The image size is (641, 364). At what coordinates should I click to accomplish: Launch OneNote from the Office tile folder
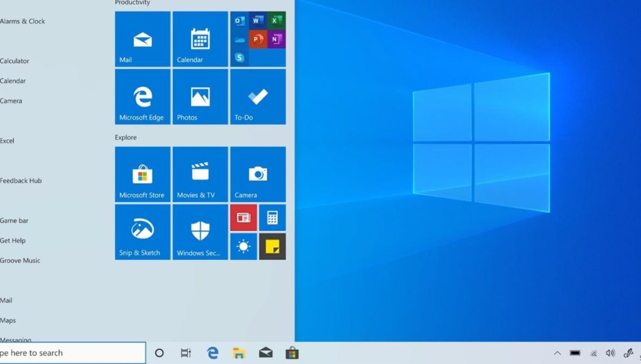(276, 39)
